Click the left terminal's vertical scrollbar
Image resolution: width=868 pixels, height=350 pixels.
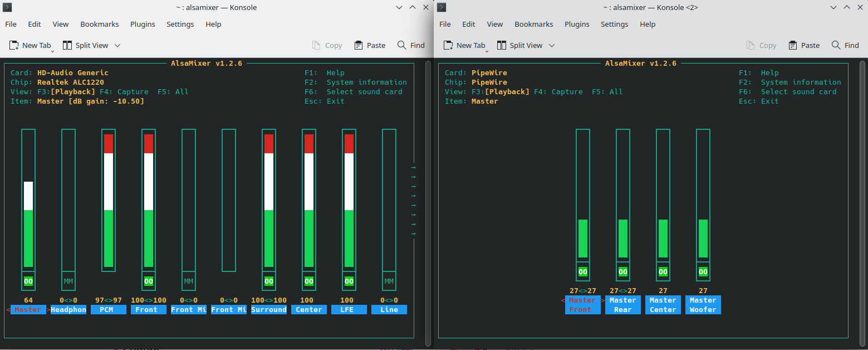[428, 201]
